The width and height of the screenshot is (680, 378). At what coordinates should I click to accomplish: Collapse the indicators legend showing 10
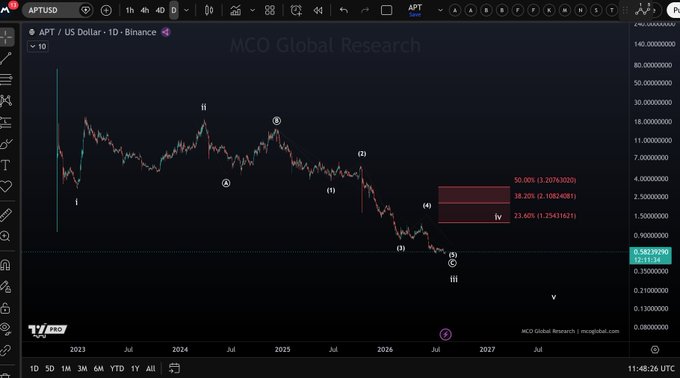[x=38, y=47]
